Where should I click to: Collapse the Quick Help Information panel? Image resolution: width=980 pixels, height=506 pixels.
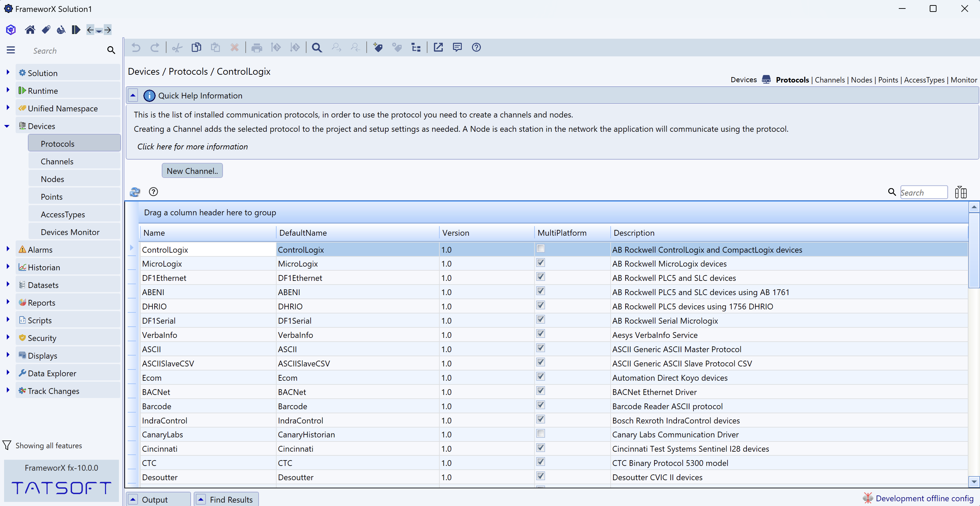[133, 95]
